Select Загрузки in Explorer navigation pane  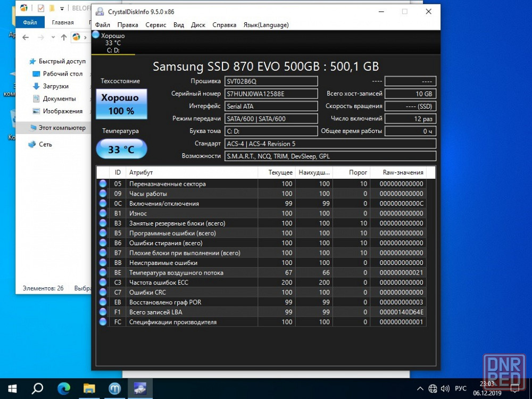point(55,86)
